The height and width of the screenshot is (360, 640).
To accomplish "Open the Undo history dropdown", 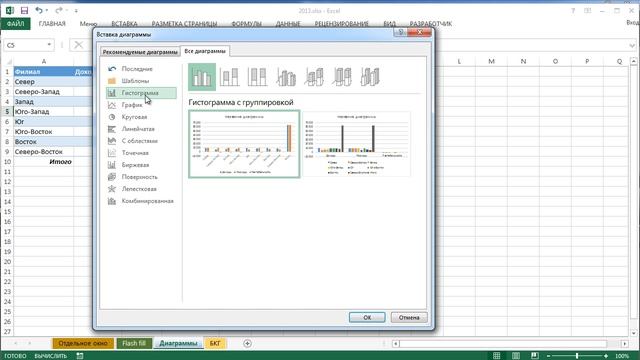I will 47,10.
